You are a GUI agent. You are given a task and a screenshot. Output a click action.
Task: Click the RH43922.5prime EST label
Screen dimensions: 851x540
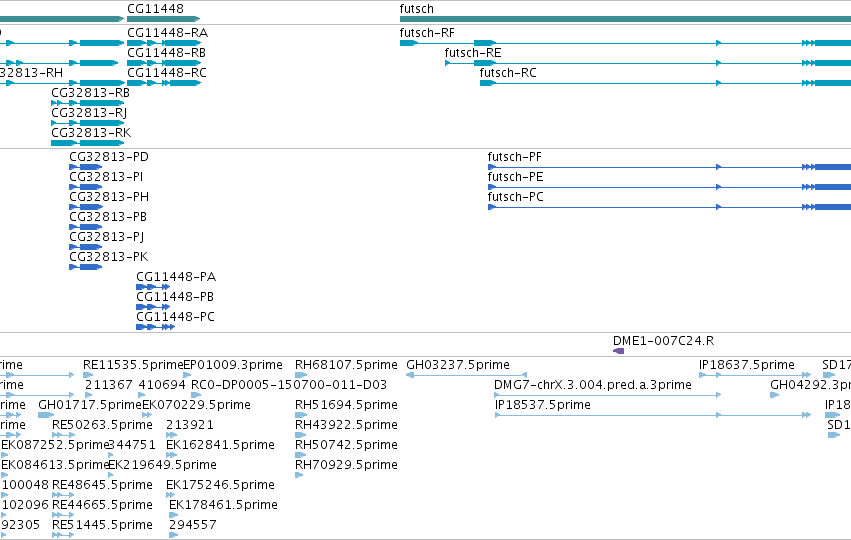346,425
